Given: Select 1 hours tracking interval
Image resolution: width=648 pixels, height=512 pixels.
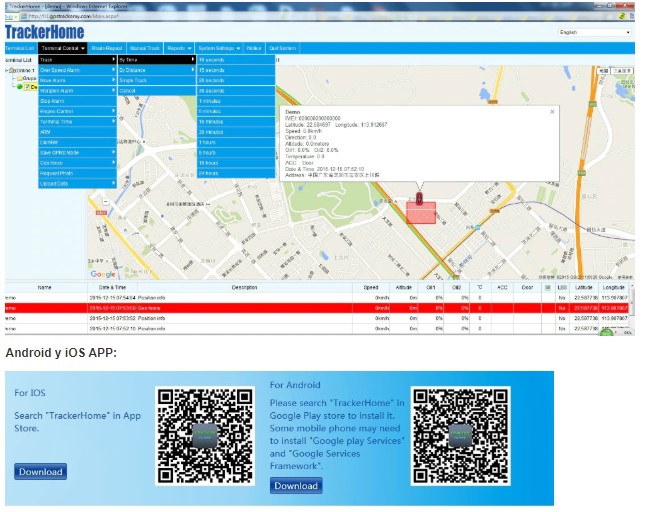Looking at the screenshot, I should pyautogui.click(x=236, y=143).
